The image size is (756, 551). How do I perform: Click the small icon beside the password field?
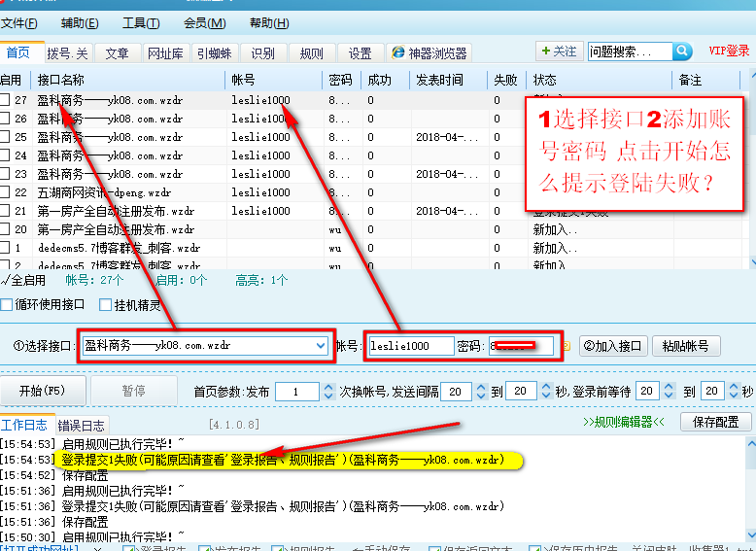click(x=566, y=346)
